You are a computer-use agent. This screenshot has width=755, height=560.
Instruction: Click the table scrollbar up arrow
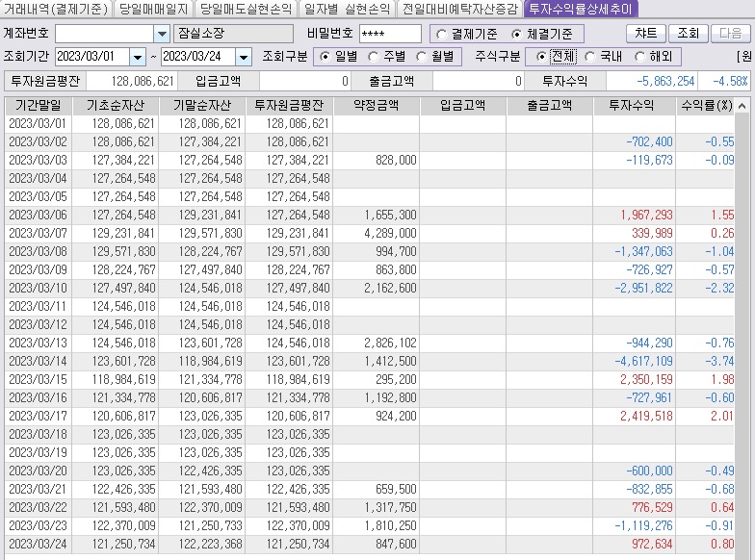(x=742, y=106)
